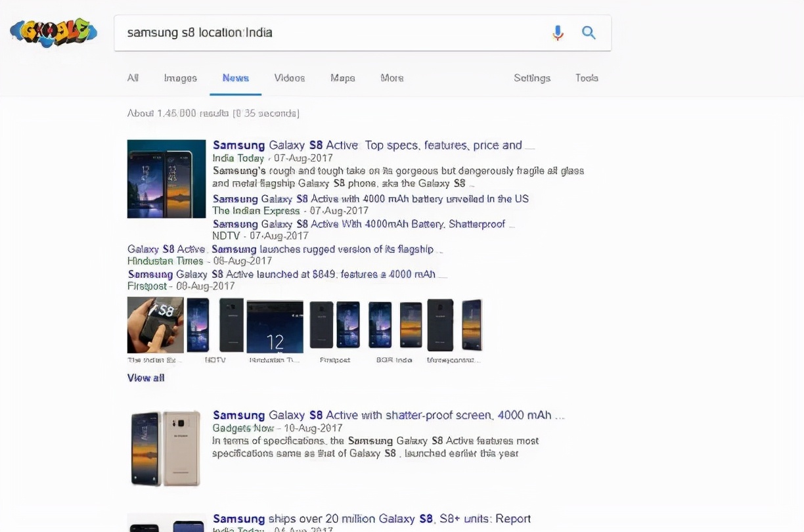
Task: Open Hindustan Times lock-screen '12' thumbnail
Action: tap(275, 326)
